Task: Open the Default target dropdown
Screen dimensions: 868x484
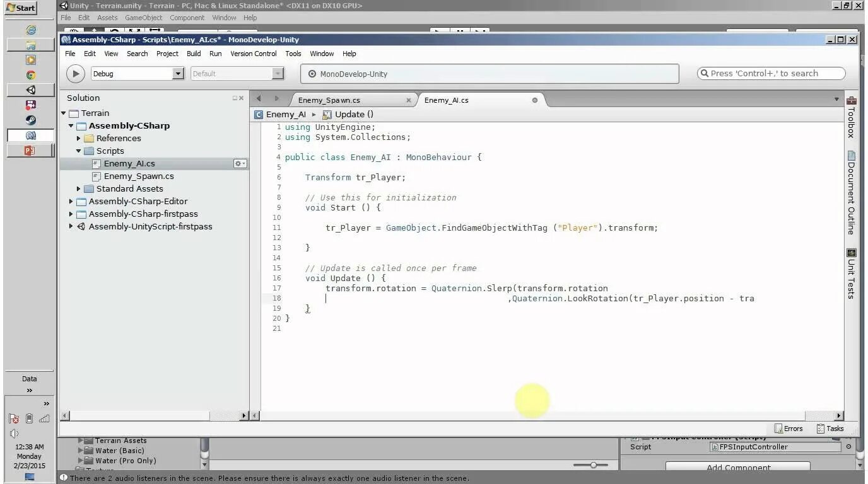Action: point(237,74)
